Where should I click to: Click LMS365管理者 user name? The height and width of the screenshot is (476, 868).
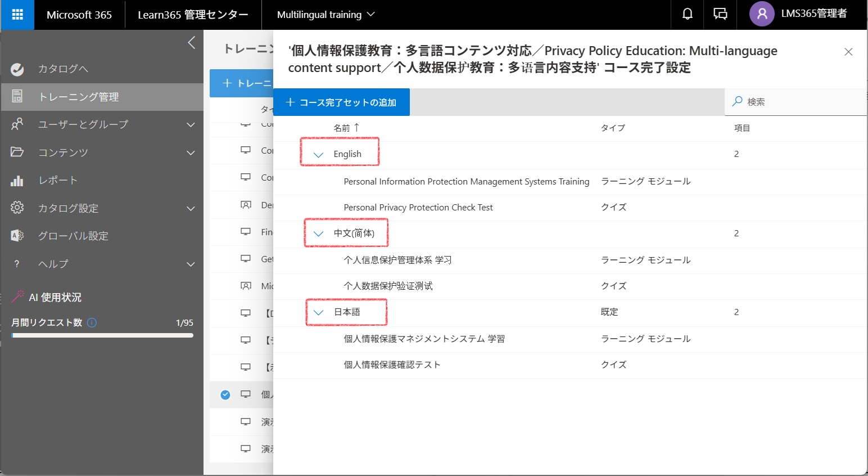coord(814,14)
